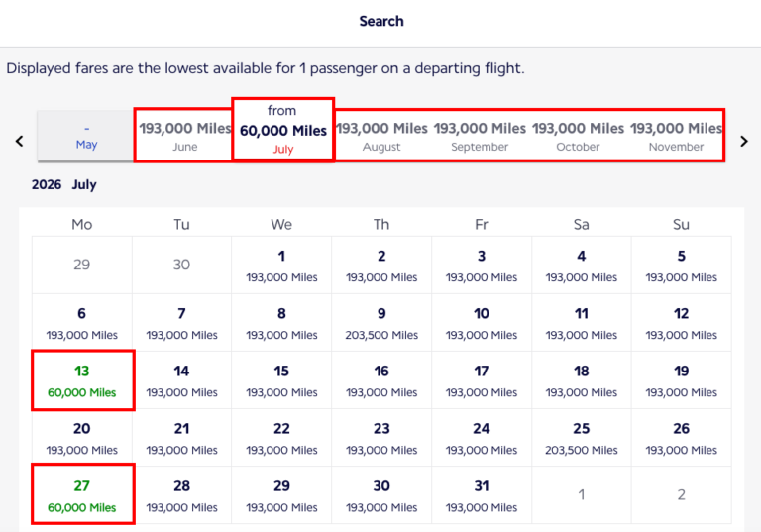The height and width of the screenshot is (532, 761).
Task: Click greyed-out August 2 cell
Action: [x=682, y=495]
